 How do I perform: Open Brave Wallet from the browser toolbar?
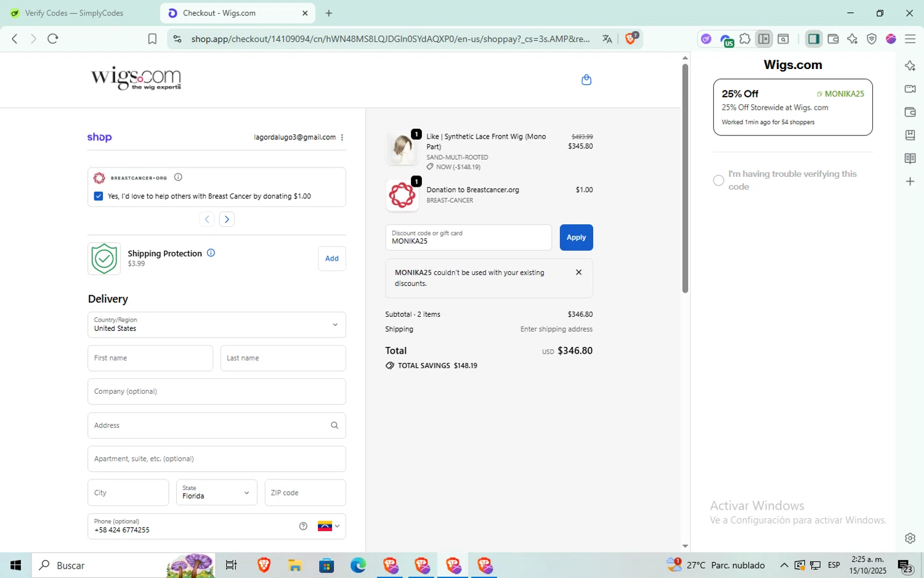[833, 39]
